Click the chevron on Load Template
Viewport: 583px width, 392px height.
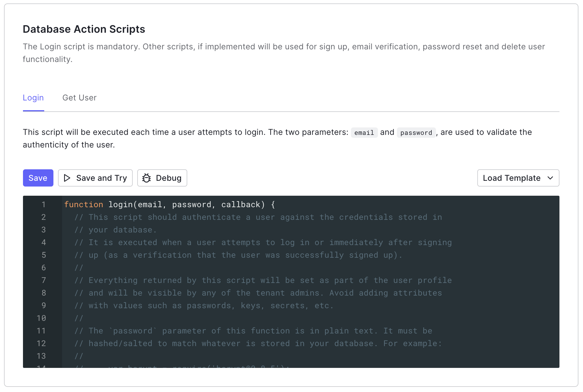click(x=551, y=178)
